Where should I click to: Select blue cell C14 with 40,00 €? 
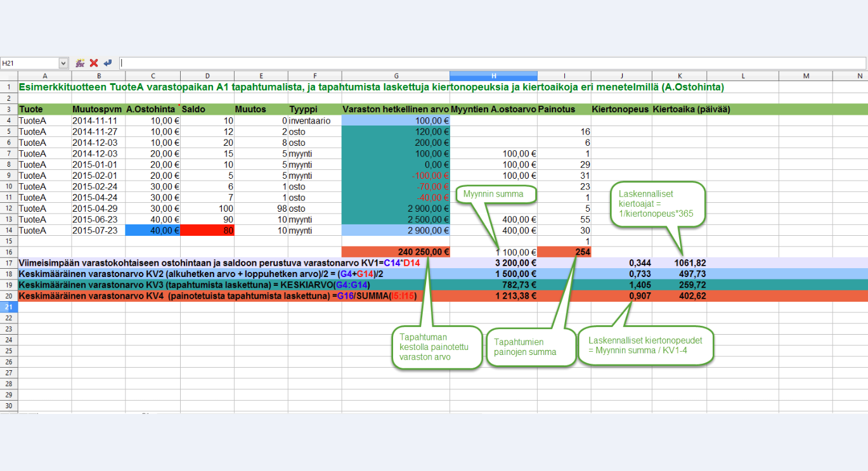pyautogui.click(x=153, y=231)
